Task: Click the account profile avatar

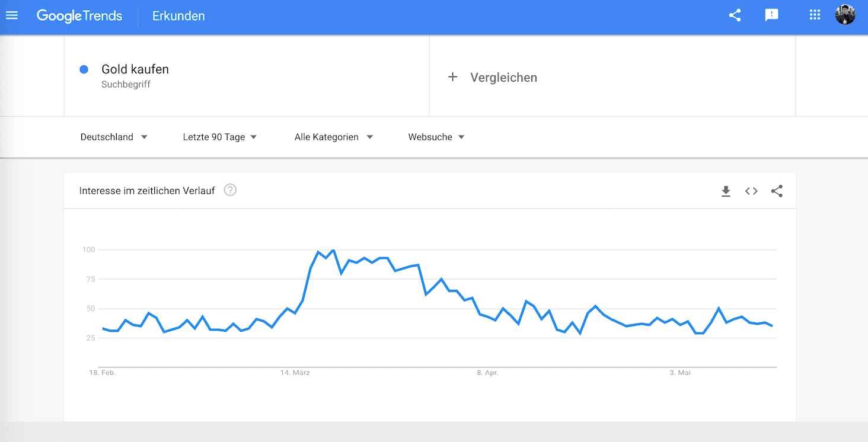Action: pyautogui.click(x=845, y=15)
